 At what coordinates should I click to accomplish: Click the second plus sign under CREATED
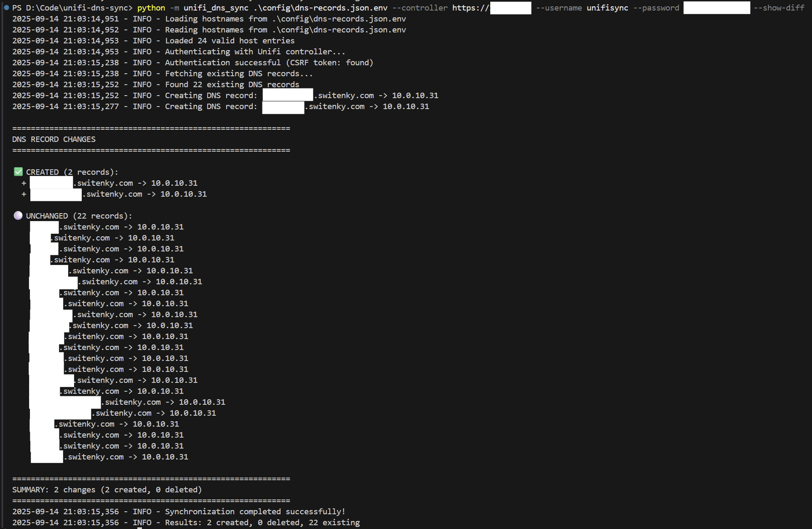(24, 194)
